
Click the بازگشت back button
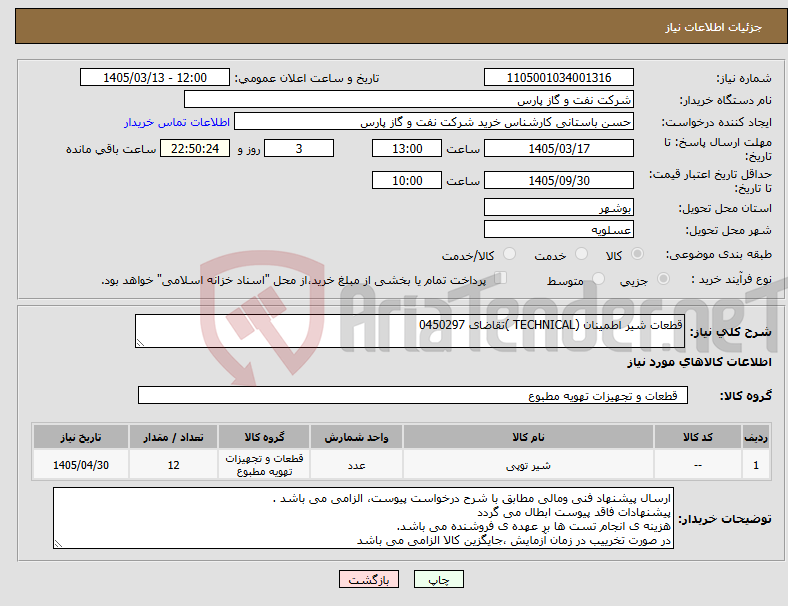tap(369, 579)
